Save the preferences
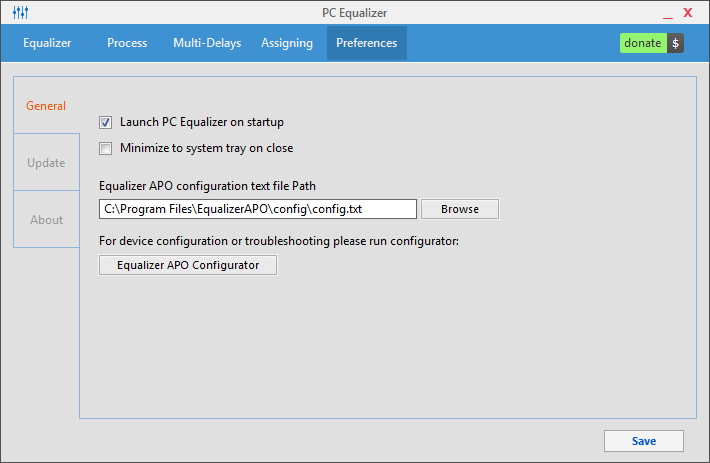Viewport: 710px width, 463px height. (643, 441)
